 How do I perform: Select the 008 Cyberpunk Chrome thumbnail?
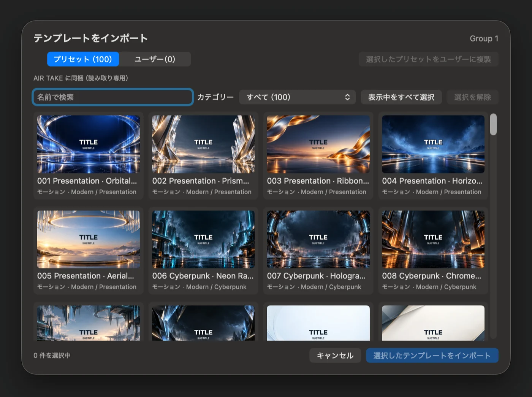point(433,239)
